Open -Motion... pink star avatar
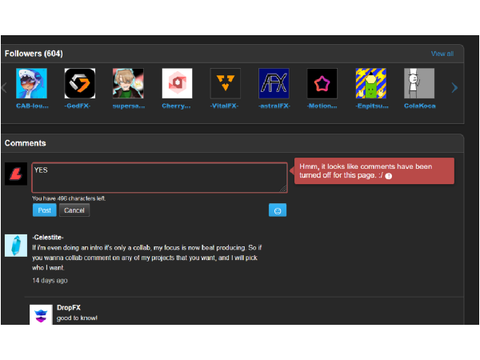The height and width of the screenshot is (360, 480). point(322,83)
